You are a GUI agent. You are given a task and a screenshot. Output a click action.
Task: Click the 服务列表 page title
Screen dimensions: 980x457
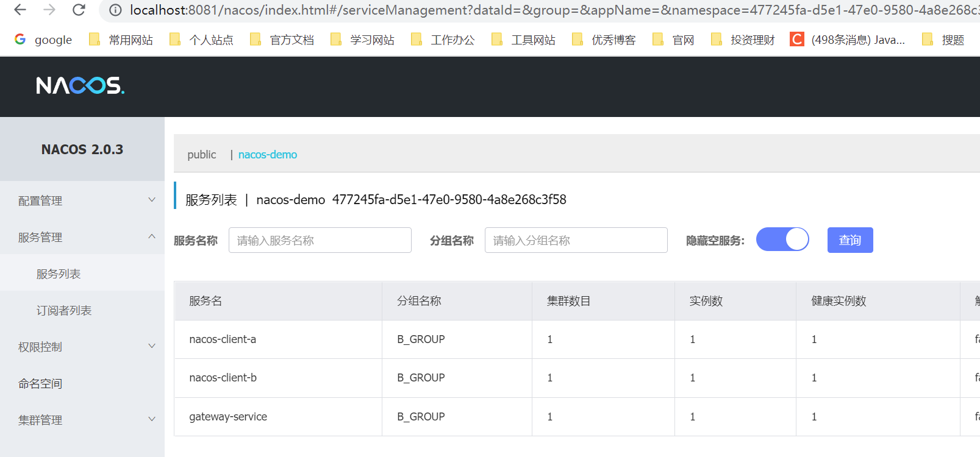pyautogui.click(x=211, y=200)
